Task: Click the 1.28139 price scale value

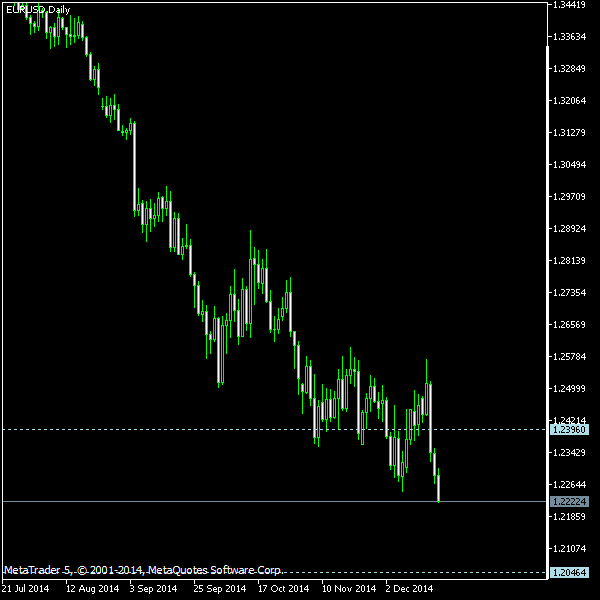Action: click(569, 261)
